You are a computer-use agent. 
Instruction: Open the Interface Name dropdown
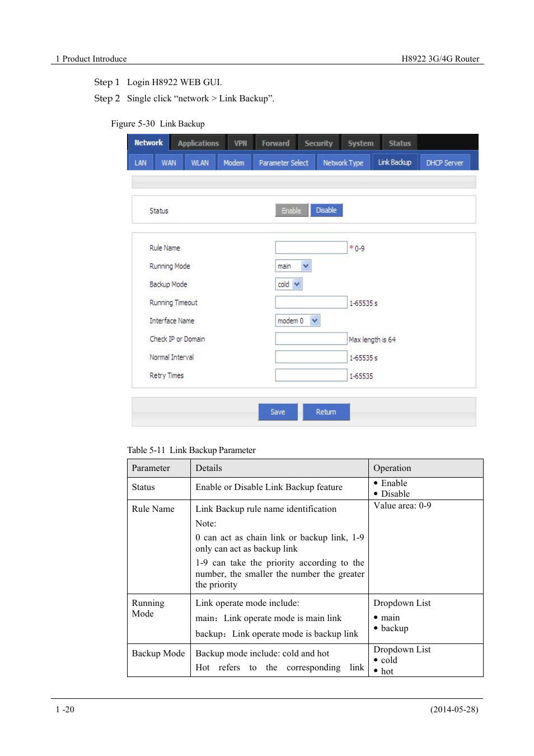(298, 320)
